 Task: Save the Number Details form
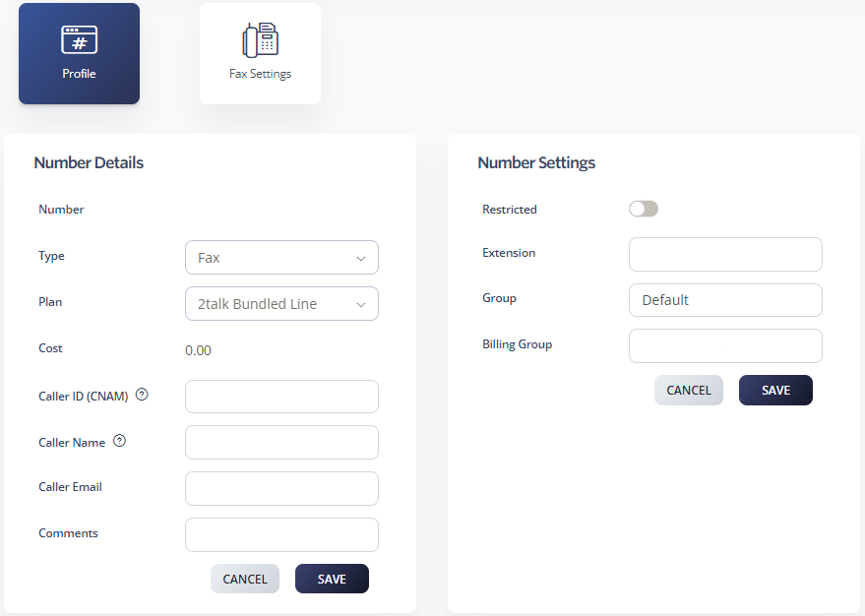(x=332, y=579)
